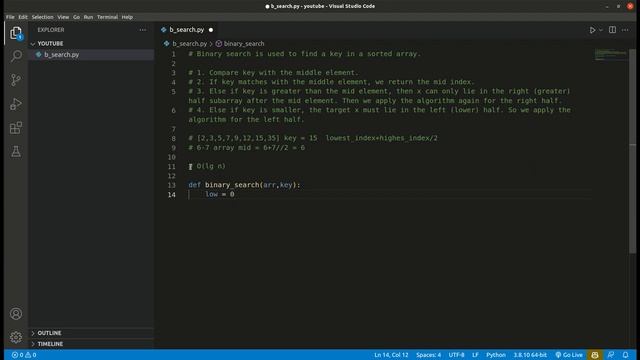Click the EXPLORER panel title
The height and width of the screenshot is (360, 640).
[x=51, y=30]
